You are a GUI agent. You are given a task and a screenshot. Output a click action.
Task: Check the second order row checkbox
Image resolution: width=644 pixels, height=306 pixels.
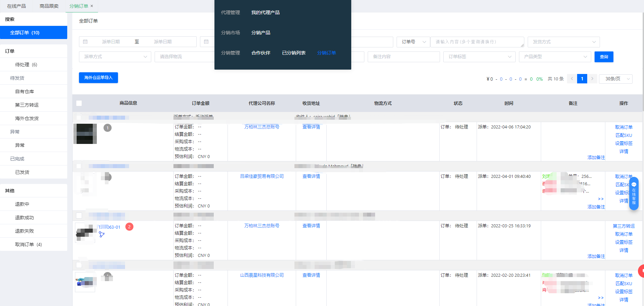coord(79,166)
